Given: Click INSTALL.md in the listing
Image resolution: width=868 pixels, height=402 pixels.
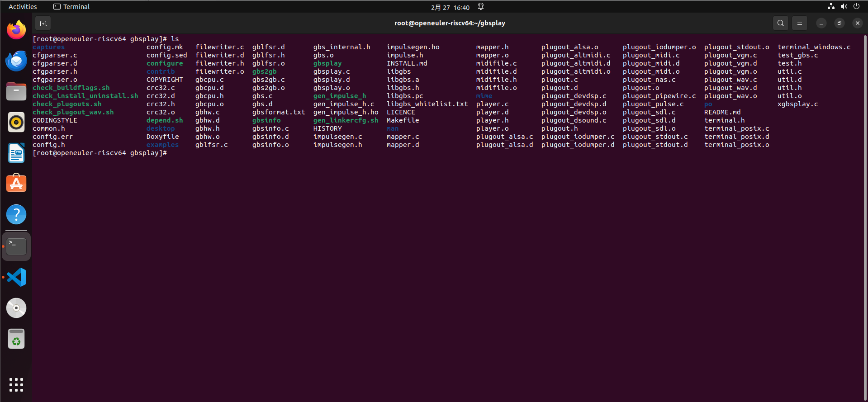Looking at the screenshot, I should (407, 63).
